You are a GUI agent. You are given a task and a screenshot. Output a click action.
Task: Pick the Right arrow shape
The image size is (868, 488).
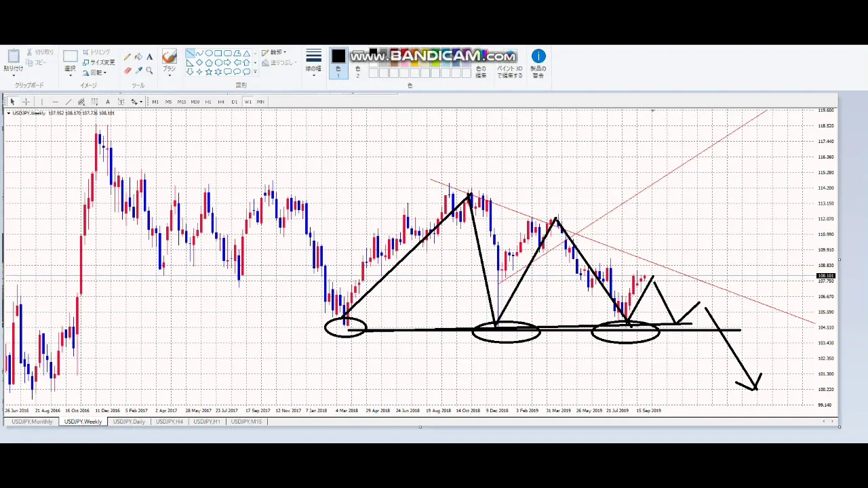pyautogui.click(x=228, y=62)
